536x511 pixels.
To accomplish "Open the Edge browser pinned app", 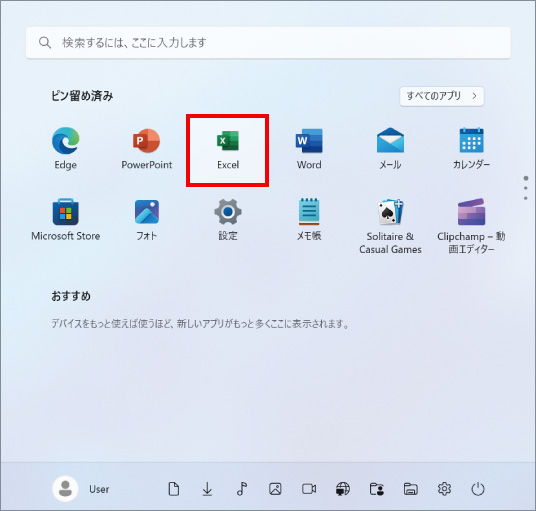I will click(65, 149).
